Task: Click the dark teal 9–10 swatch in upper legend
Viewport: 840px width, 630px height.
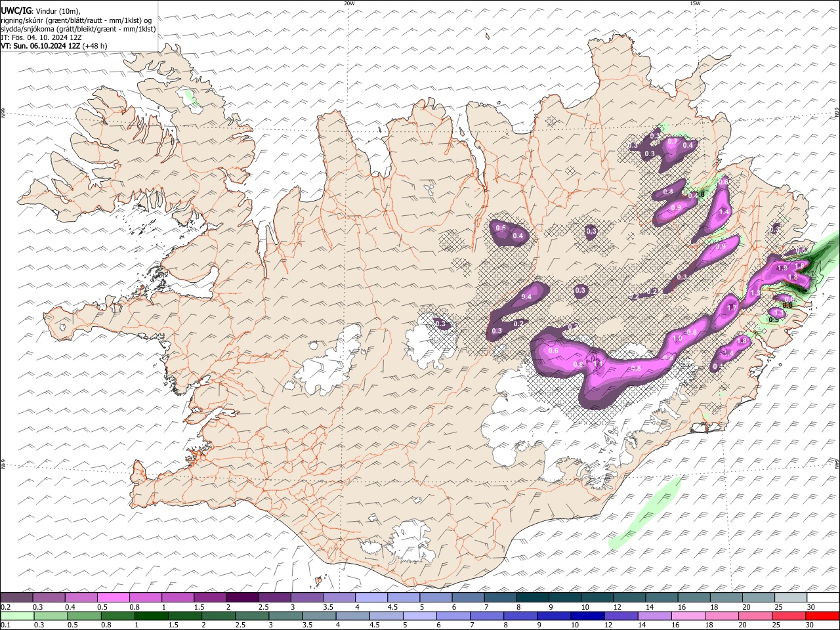Action: click(x=566, y=598)
